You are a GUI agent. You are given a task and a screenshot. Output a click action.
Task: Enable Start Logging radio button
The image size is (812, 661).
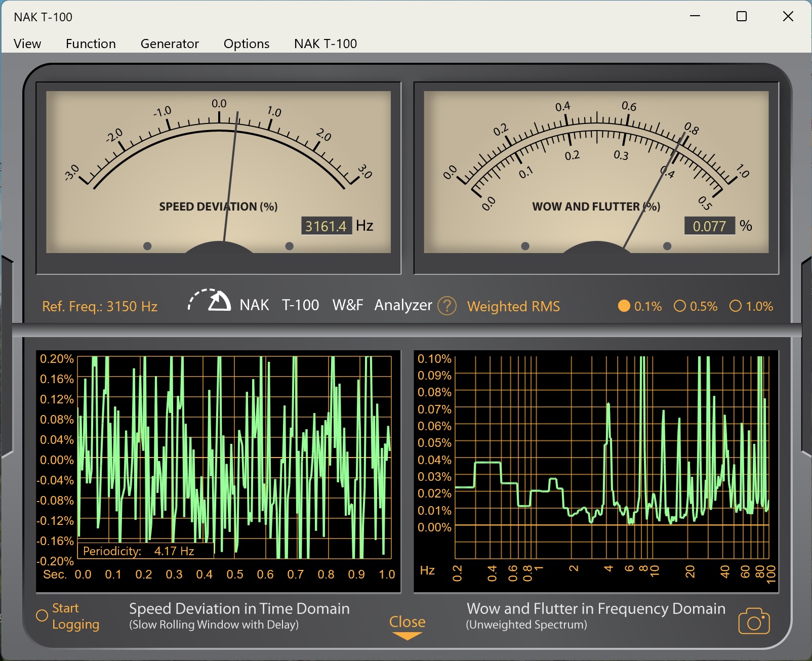pos(42,615)
